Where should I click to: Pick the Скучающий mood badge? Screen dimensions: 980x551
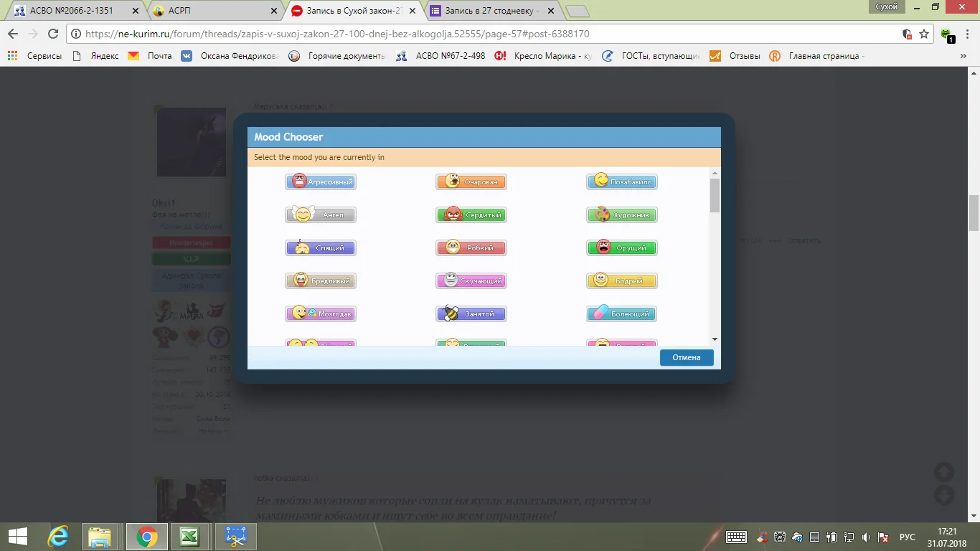[471, 281]
